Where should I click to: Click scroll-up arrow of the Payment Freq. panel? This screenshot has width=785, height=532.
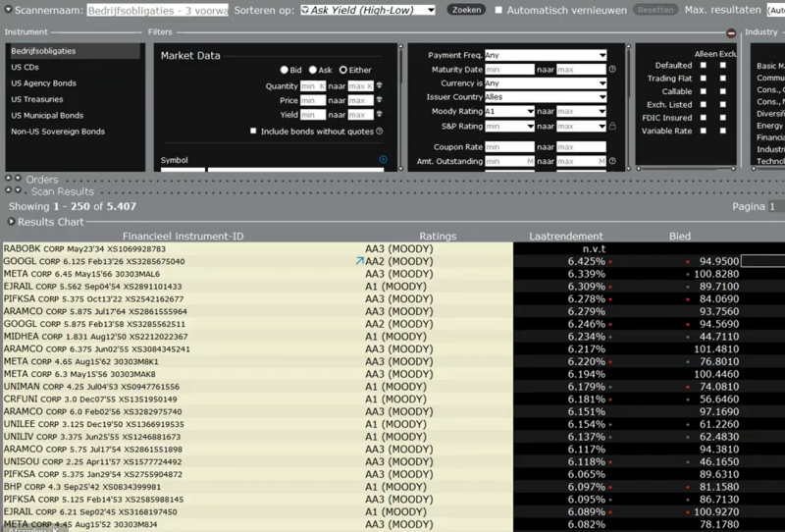(x=629, y=46)
